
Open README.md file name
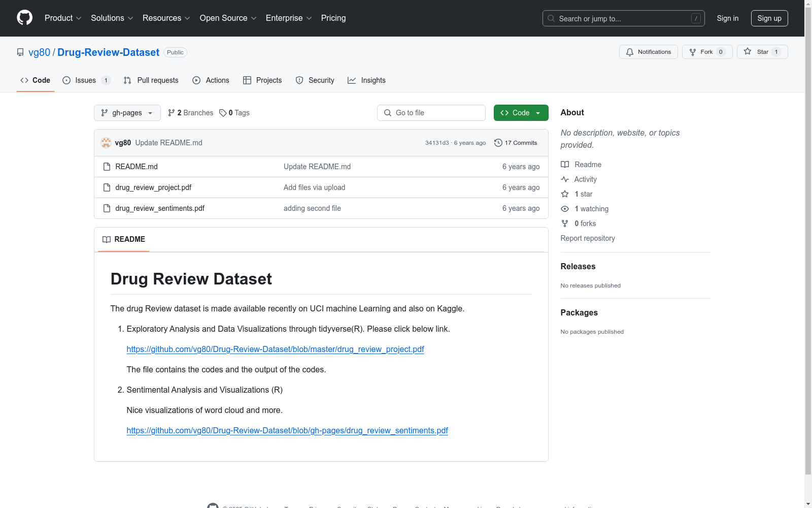click(137, 167)
